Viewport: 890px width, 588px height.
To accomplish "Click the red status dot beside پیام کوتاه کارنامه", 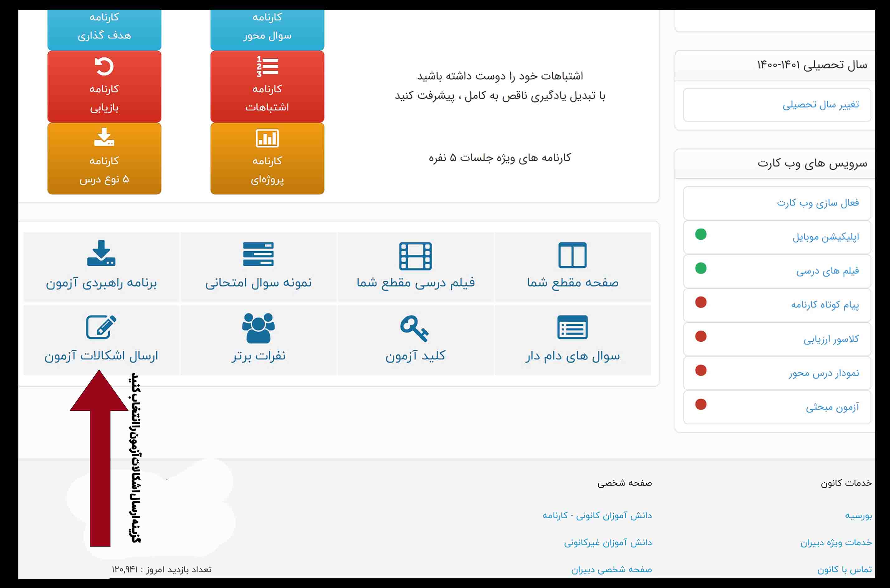I will [701, 302].
